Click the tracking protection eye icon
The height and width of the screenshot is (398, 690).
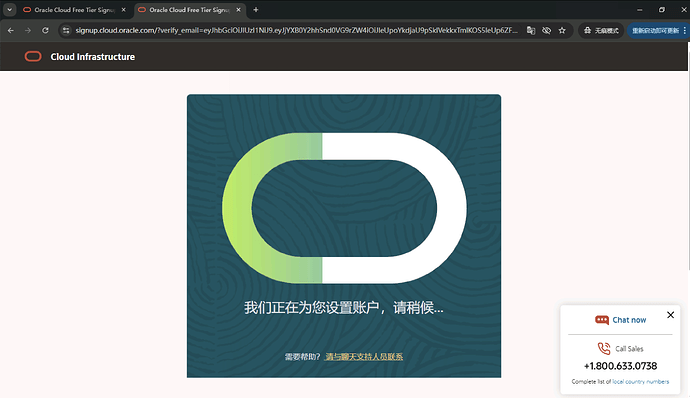[x=547, y=30]
